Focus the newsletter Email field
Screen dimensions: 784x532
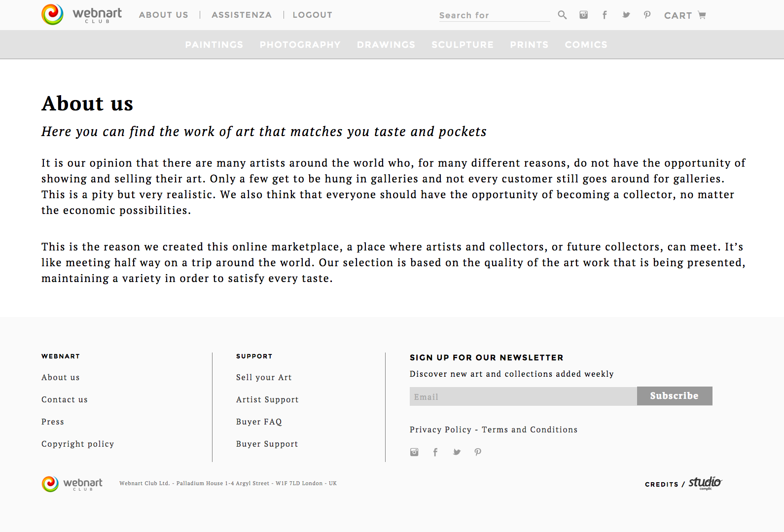click(523, 396)
